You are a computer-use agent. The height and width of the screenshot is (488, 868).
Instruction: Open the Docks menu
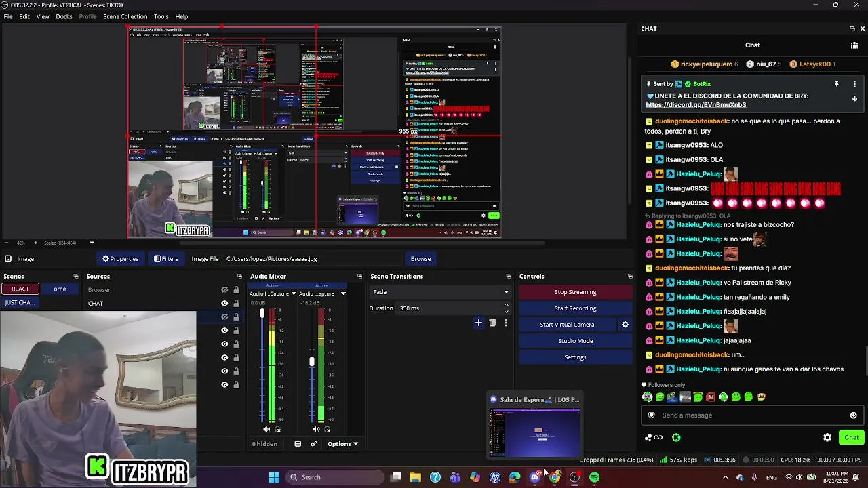[64, 16]
